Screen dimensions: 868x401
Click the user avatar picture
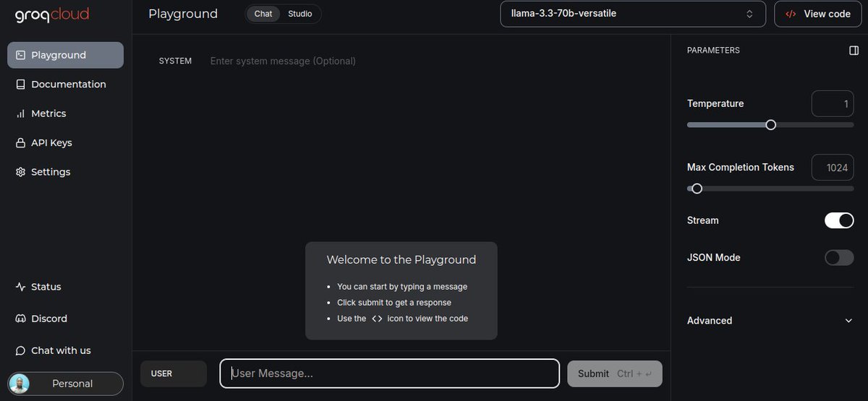[20, 384]
